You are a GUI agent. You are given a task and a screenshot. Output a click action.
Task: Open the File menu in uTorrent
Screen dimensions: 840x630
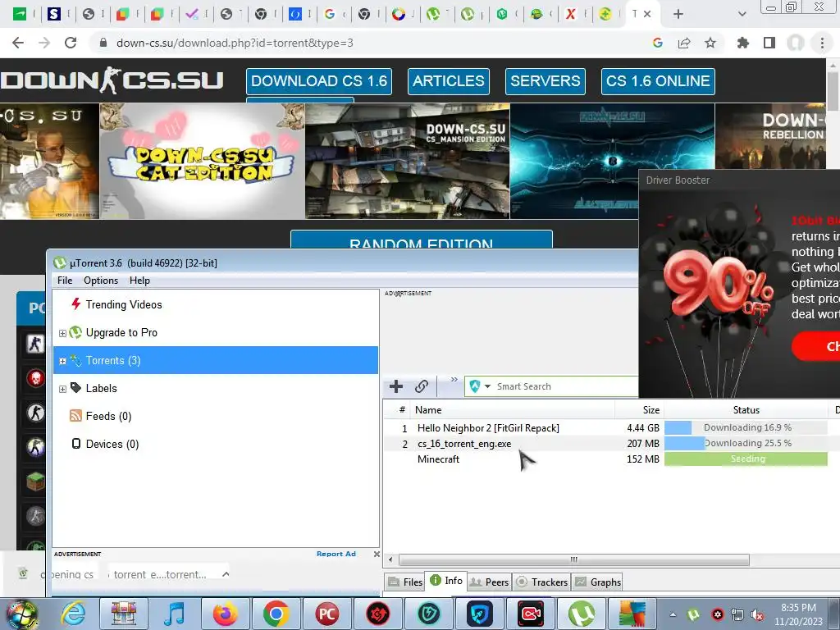tap(65, 281)
